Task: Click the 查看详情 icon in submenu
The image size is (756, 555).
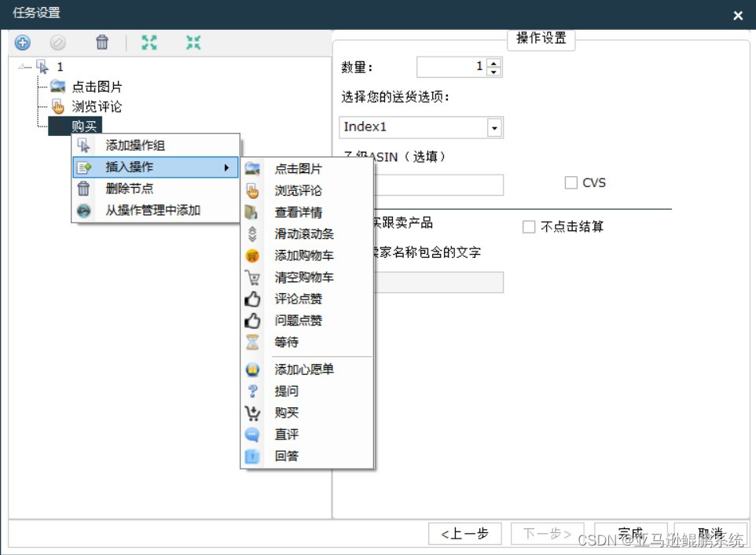Action: pyautogui.click(x=251, y=212)
